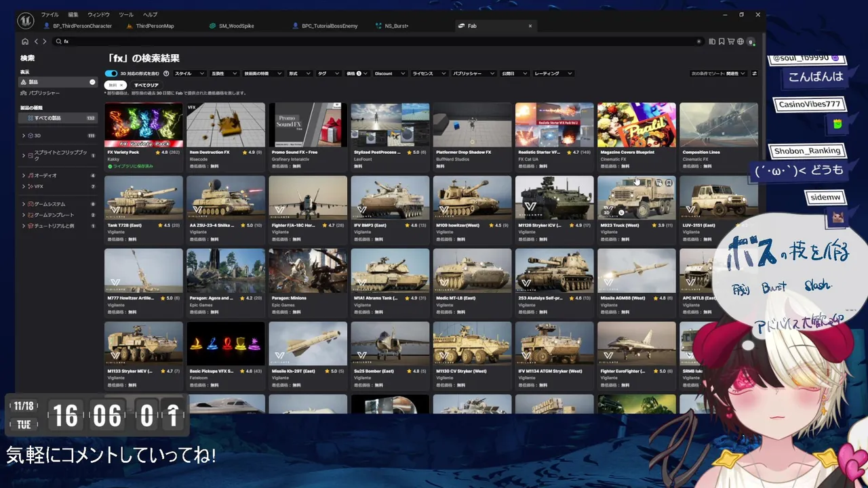Image resolution: width=868 pixels, height=488 pixels.
Task: Open Platformer Drop Shadow FX thumbnail
Action: coord(472,125)
